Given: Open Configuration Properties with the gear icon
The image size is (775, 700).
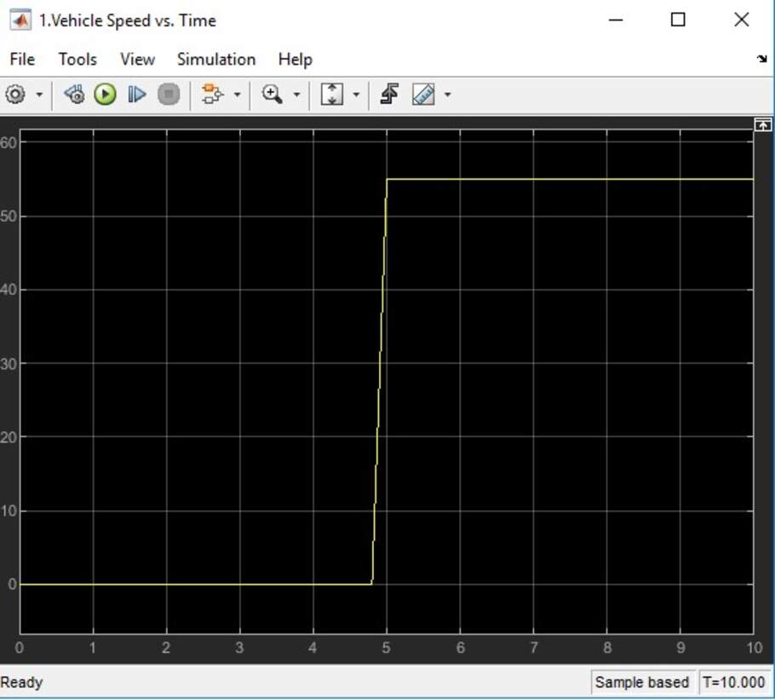Looking at the screenshot, I should (15, 95).
